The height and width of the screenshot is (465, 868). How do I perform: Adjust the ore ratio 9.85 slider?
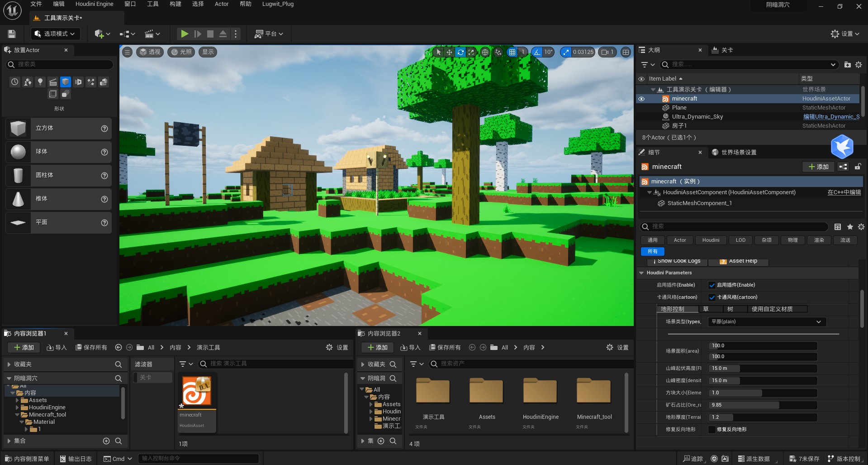coord(762,405)
